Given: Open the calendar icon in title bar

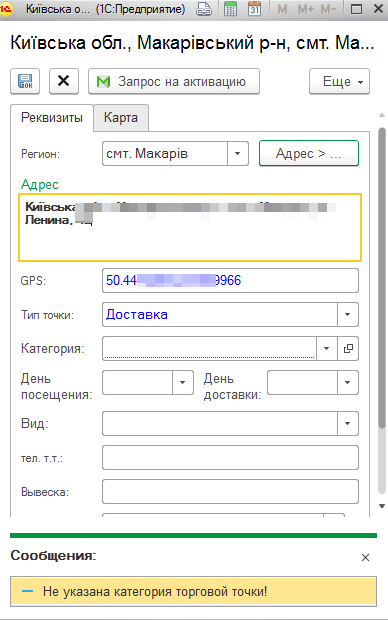Looking at the screenshot, I should [254, 9].
